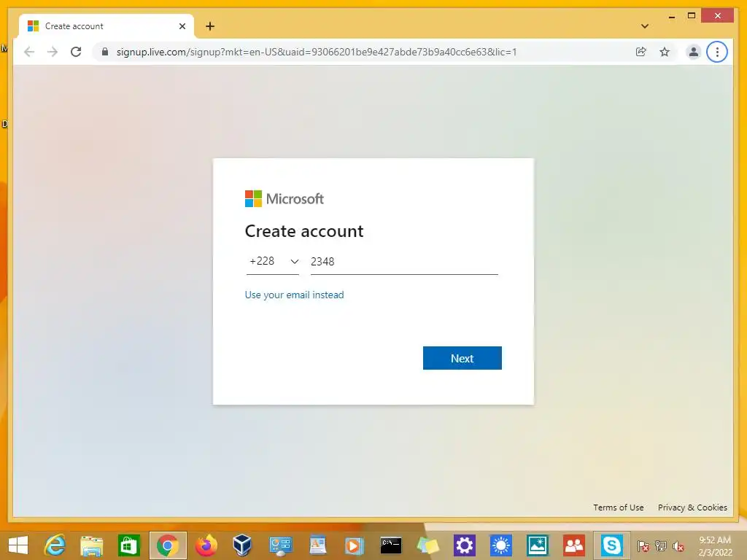Open Privacy & Cookies link
747x560 pixels.
pos(692,507)
